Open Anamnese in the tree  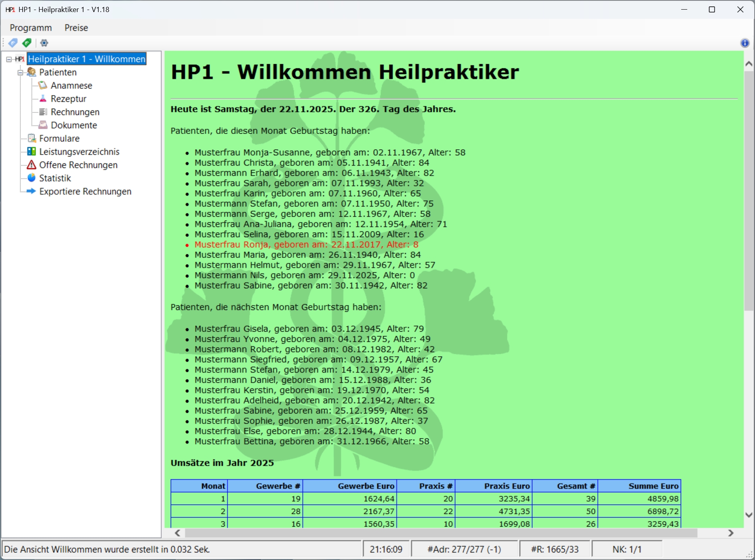click(x=71, y=85)
